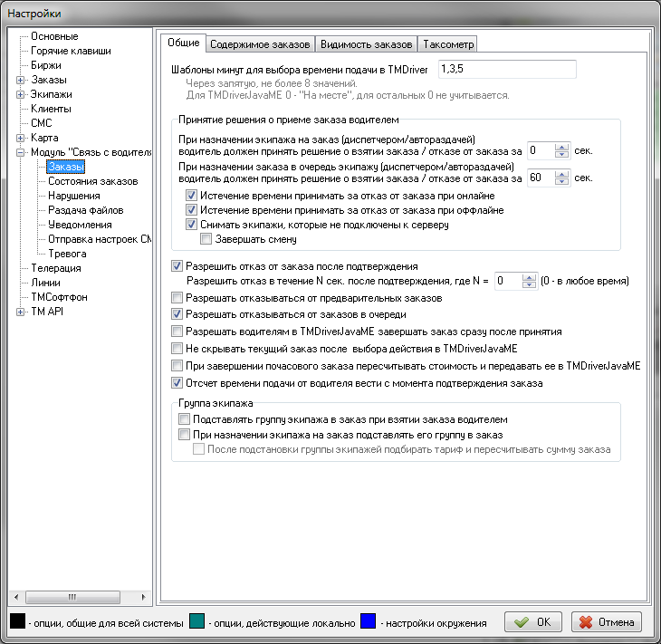Click the TMDriver minute templates input field
Viewport: 661px width, 644px height.
[x=506, y=69]
